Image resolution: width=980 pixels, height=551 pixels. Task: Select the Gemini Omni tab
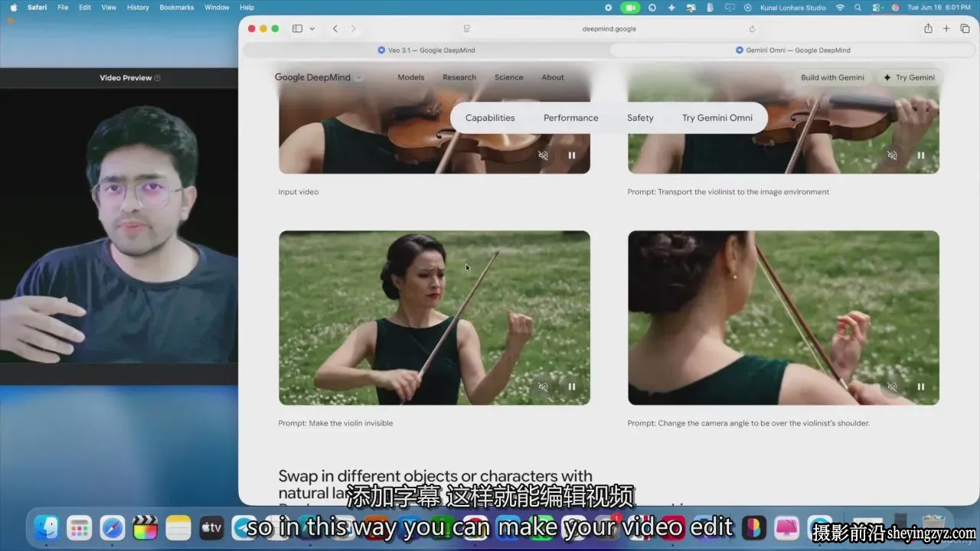pos(792,50)
